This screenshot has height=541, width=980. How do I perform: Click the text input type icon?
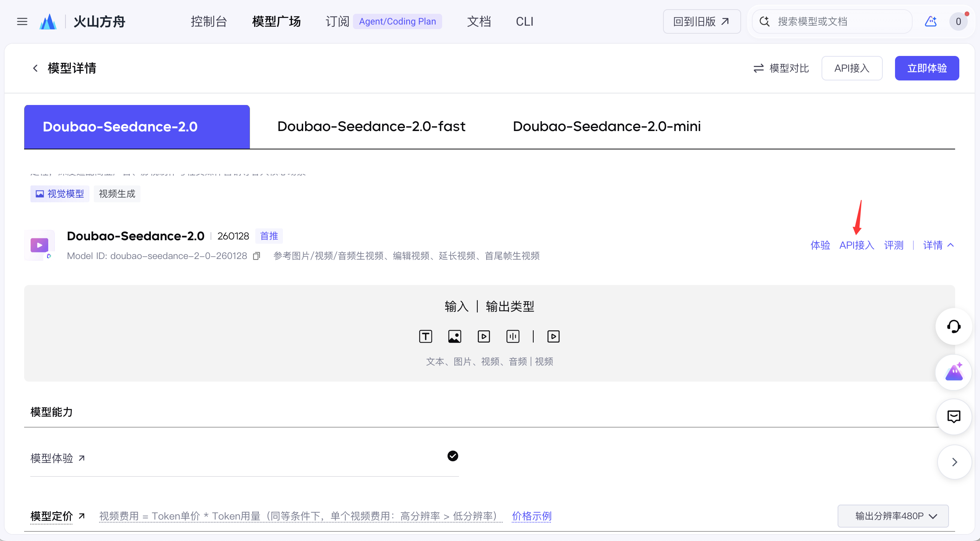426,336
